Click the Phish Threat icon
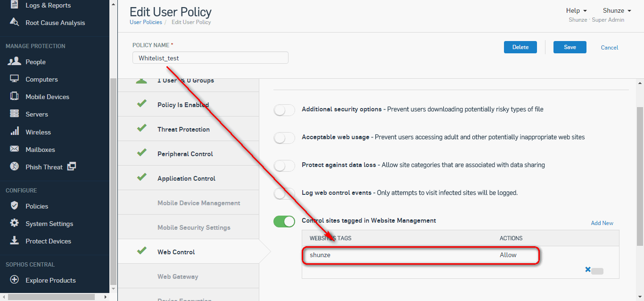This screenshot has width=644, height=301. [x=15, y=167]
